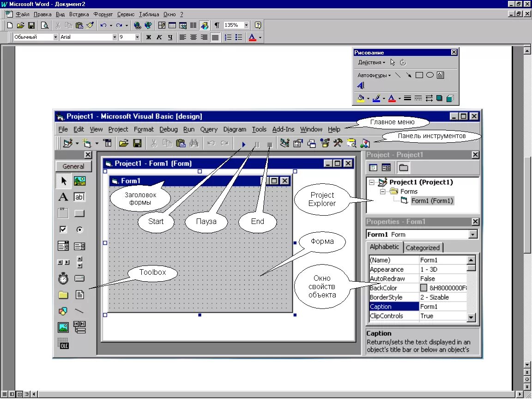
Task: Toggle the paragraph marks ¶ icon
Action: pyautogui.click(x=217, y=25)
